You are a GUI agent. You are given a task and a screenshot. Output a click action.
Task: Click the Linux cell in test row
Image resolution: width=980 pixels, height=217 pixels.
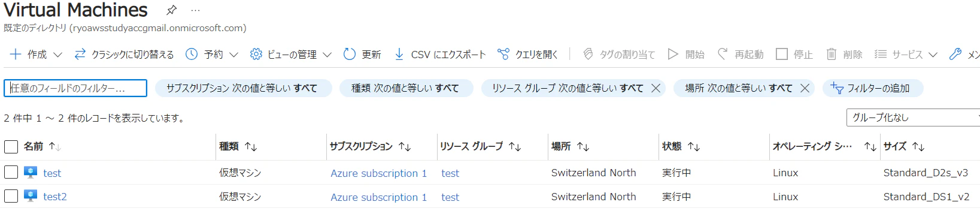tap(785, 173)
